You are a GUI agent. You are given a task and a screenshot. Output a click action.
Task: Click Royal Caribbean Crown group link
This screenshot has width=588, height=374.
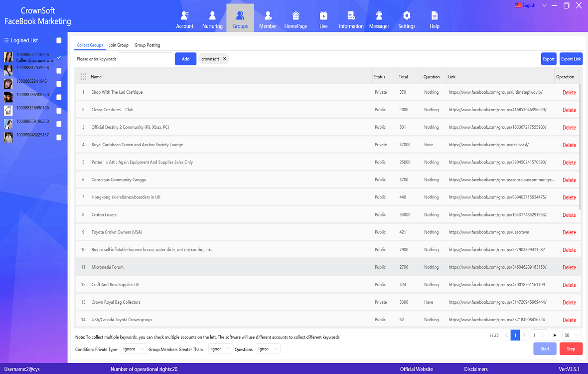tap(489, 145)
